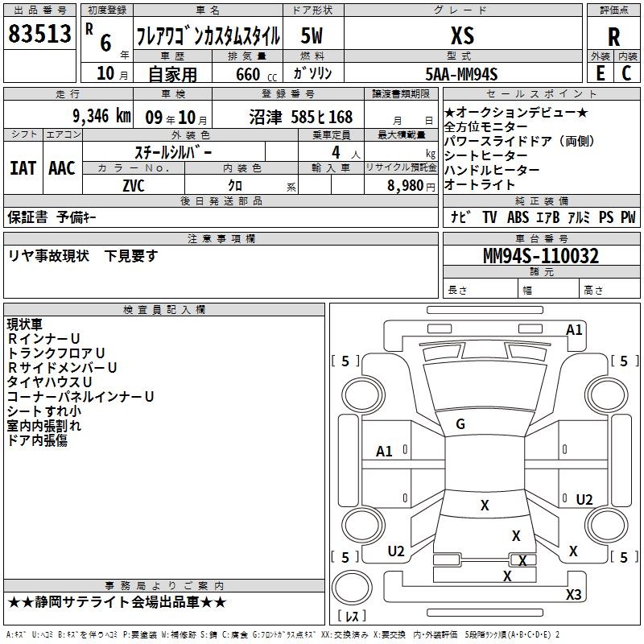Click the 静岡サテライト会場出品車 notice text
This screenshot has height=644, width=644.
(x=117, y=602)
